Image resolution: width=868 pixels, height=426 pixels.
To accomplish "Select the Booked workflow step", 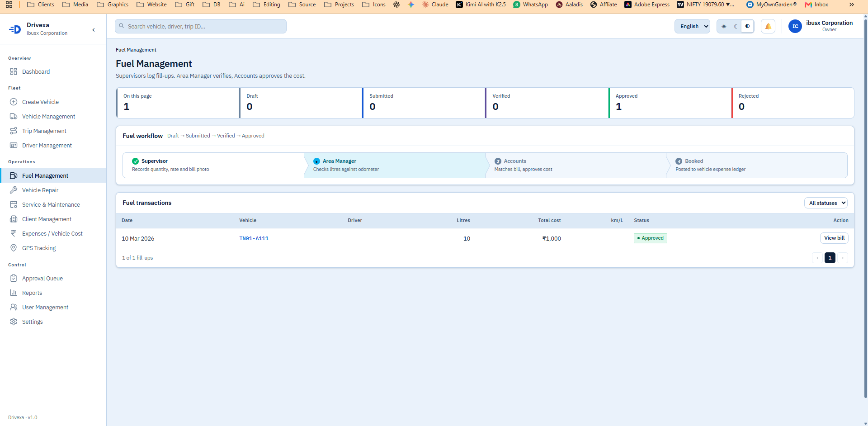I will coord(757,165).
